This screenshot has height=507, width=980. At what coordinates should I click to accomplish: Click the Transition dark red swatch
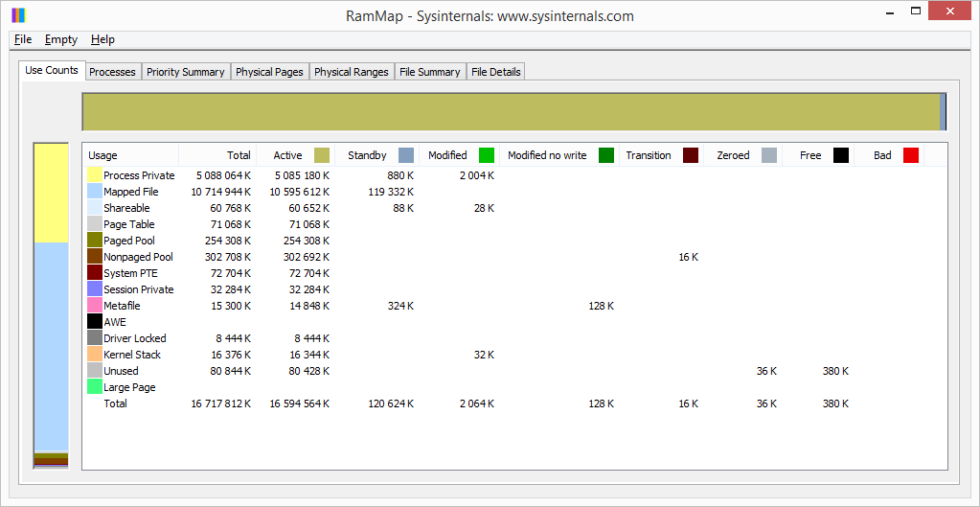tap(691, 155)
